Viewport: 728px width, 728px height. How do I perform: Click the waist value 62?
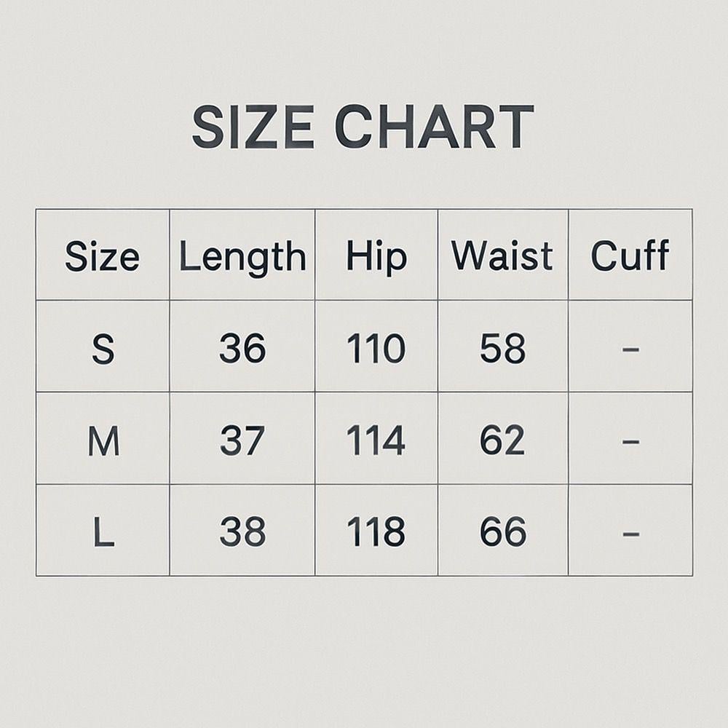click(x=502, y=441)
